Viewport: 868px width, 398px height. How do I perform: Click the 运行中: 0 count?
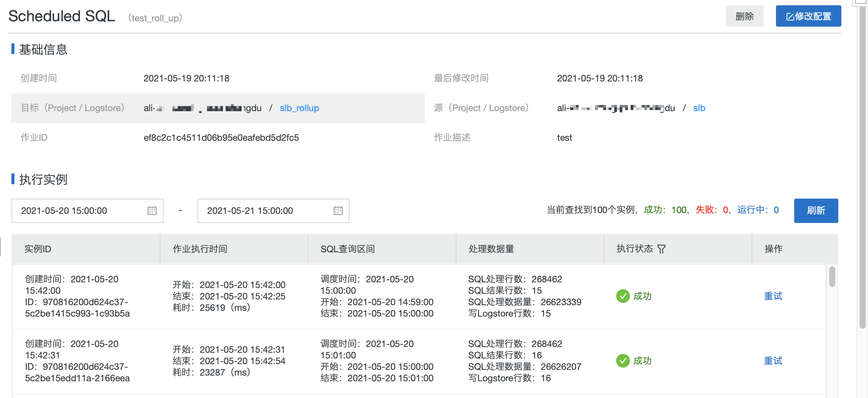(758, 210)
